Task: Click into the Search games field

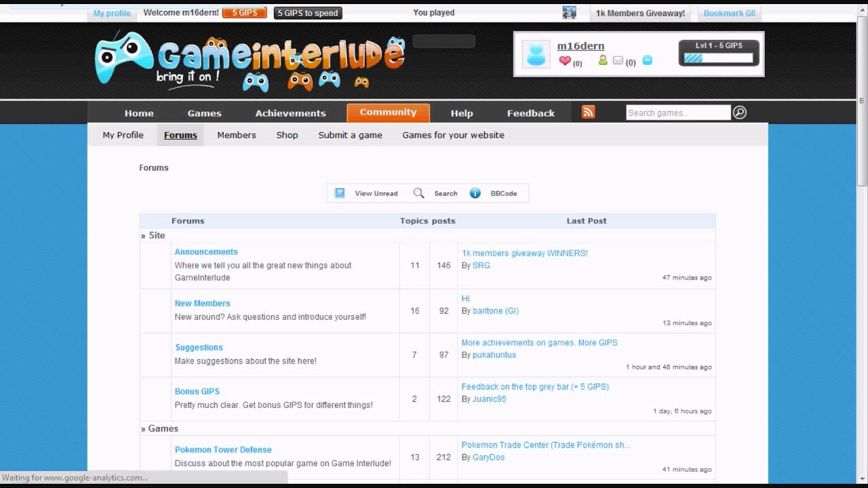Action: point(677,113)
